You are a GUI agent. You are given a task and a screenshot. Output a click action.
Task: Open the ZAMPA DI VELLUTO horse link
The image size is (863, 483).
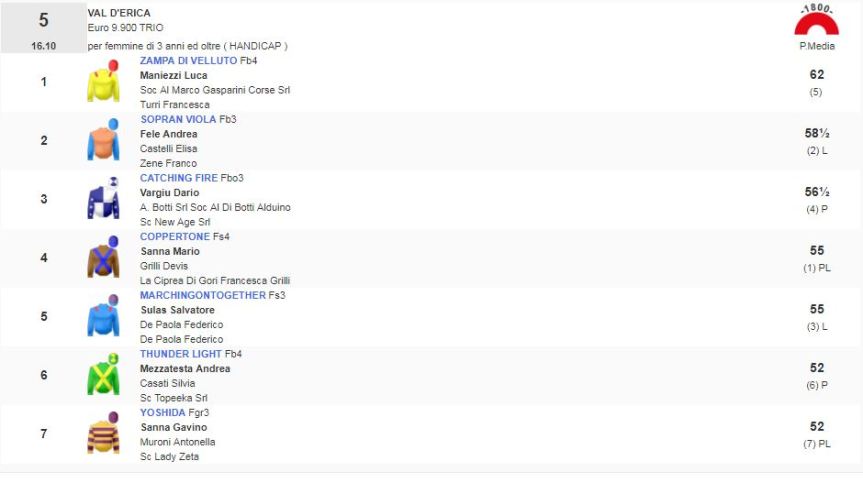pos(188,61)
